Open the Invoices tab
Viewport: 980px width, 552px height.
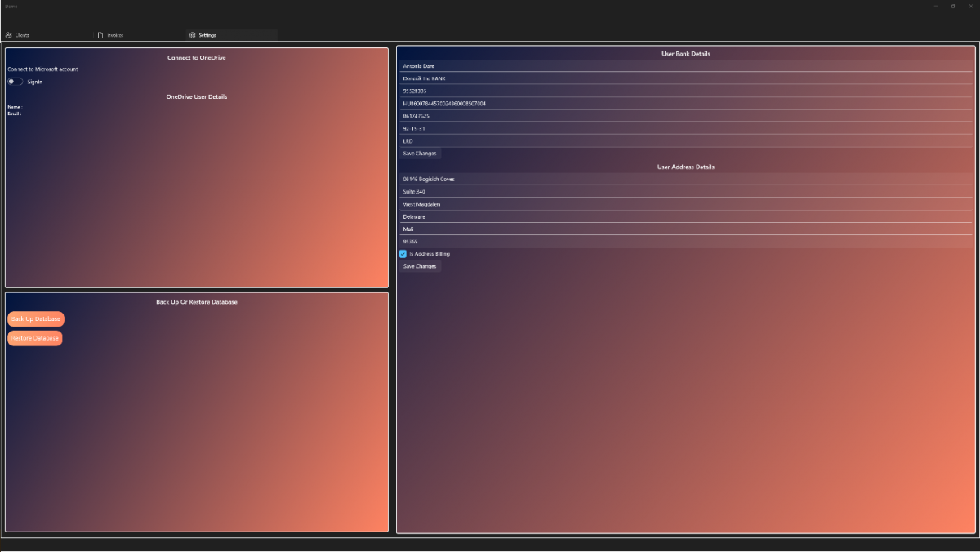coord(114,35)
